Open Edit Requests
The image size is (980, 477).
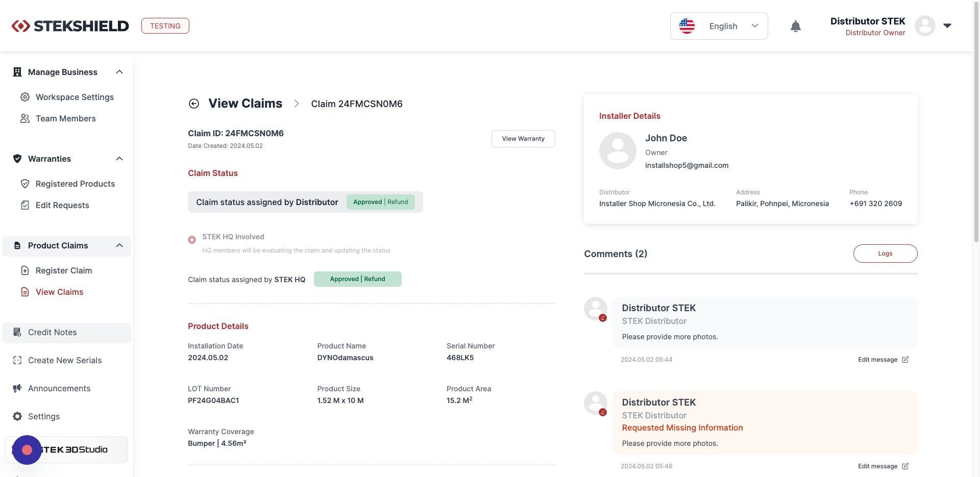tap(62, 205)
